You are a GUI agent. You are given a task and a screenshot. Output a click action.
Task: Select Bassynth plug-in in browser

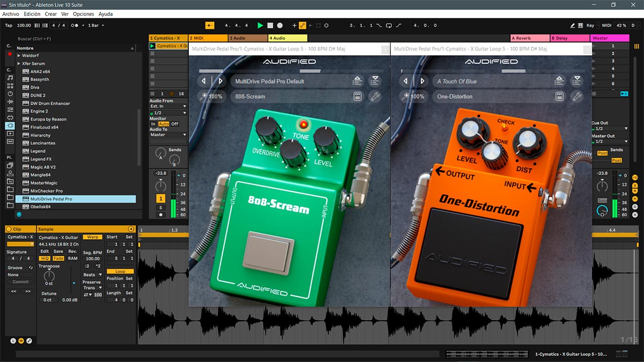pyautogui.click(x=40, y=79)
